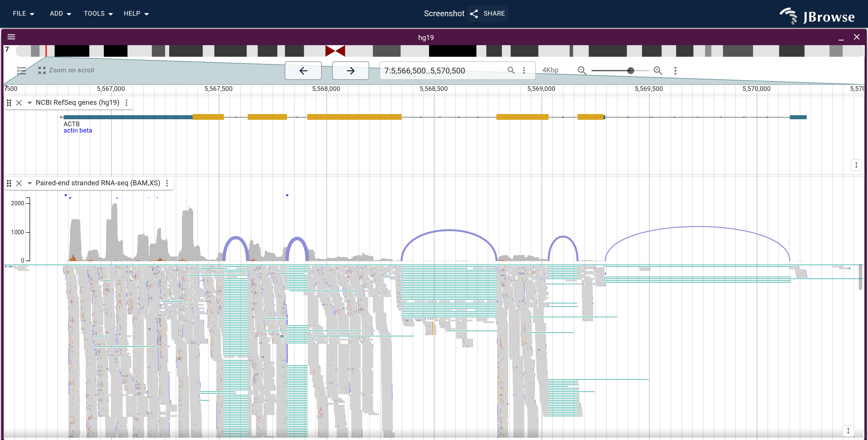Open the FILE menu

pyautogui.click(x=23, y=14)
